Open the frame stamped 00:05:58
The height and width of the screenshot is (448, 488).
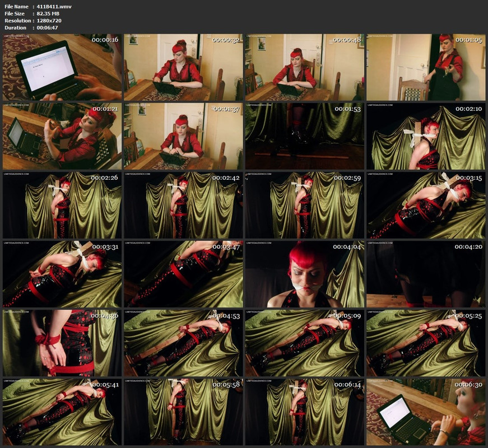point(183,412)
